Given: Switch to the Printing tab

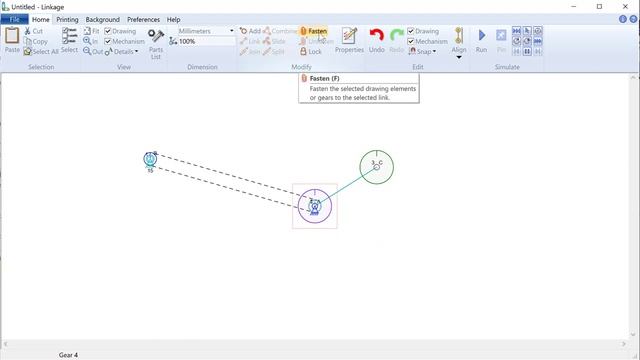Looking at the screenshot, I should pyautogui.click(x=67, y=19).
